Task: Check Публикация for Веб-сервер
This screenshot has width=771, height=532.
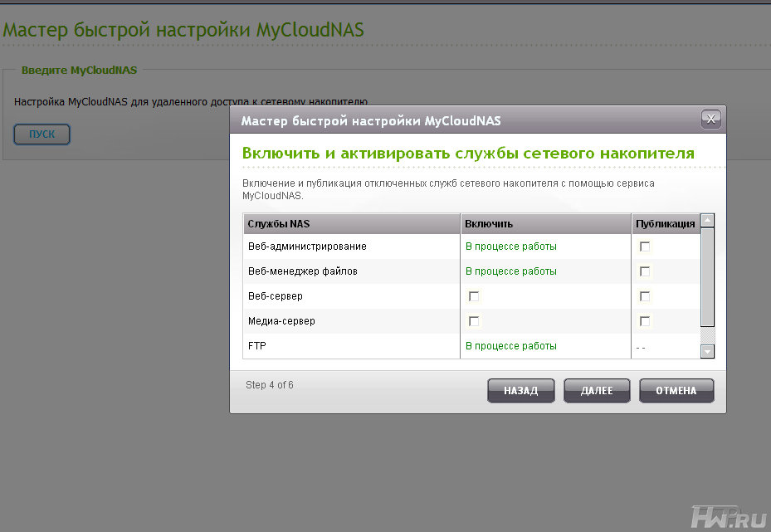Action: click(x=645, y=296)
